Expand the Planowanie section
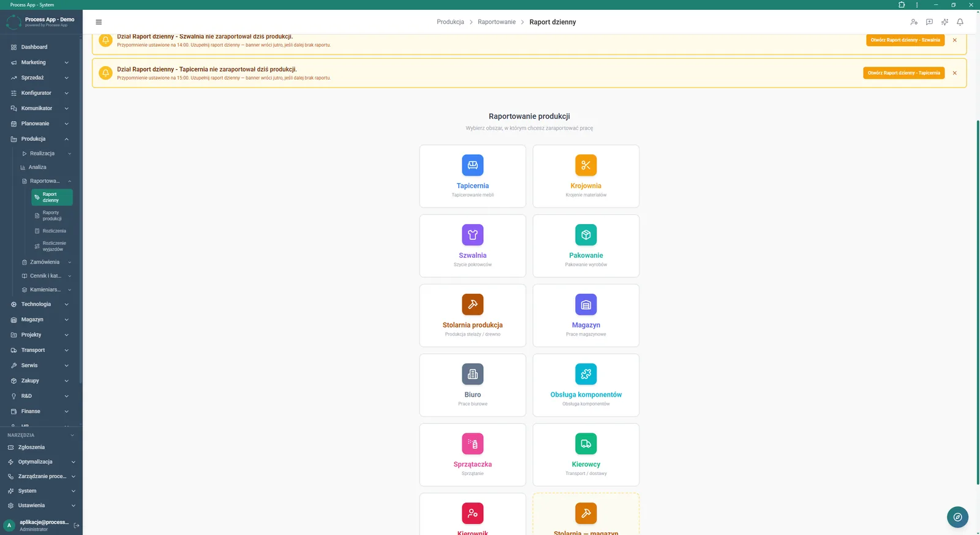Screen dimensions: 980x535 click(41, 124)
